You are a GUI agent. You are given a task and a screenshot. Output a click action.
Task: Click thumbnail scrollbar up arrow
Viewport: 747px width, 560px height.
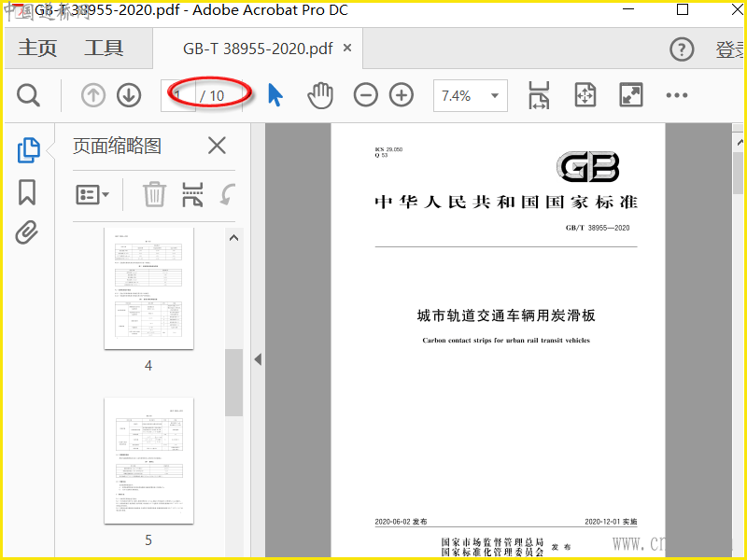[234, 238]
